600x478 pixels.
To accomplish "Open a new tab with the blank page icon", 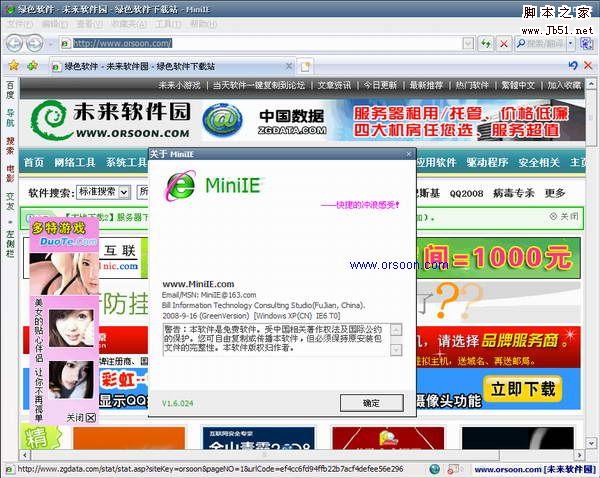I will [305, 67].
